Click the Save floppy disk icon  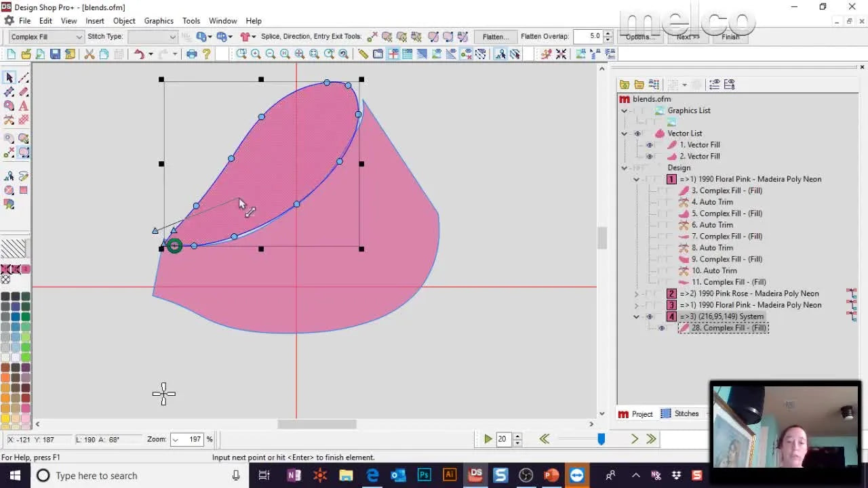[55, 54]
